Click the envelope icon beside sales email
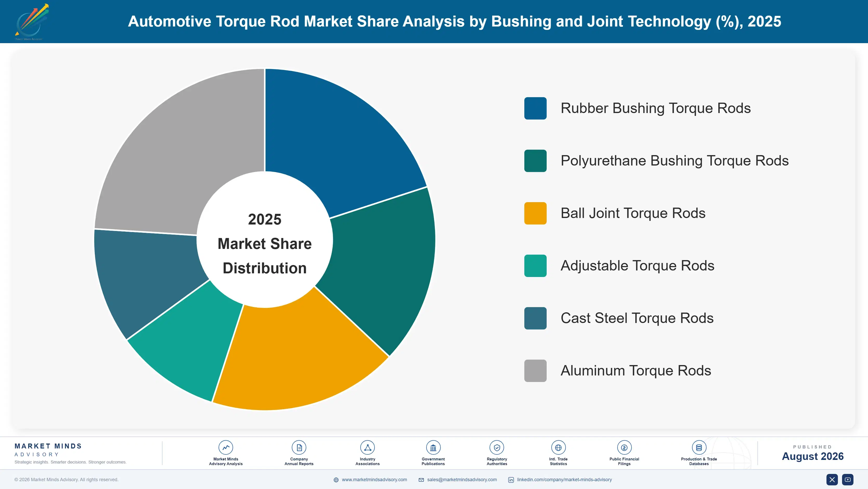Screen dimensions: 868x489 click(421, 480)
